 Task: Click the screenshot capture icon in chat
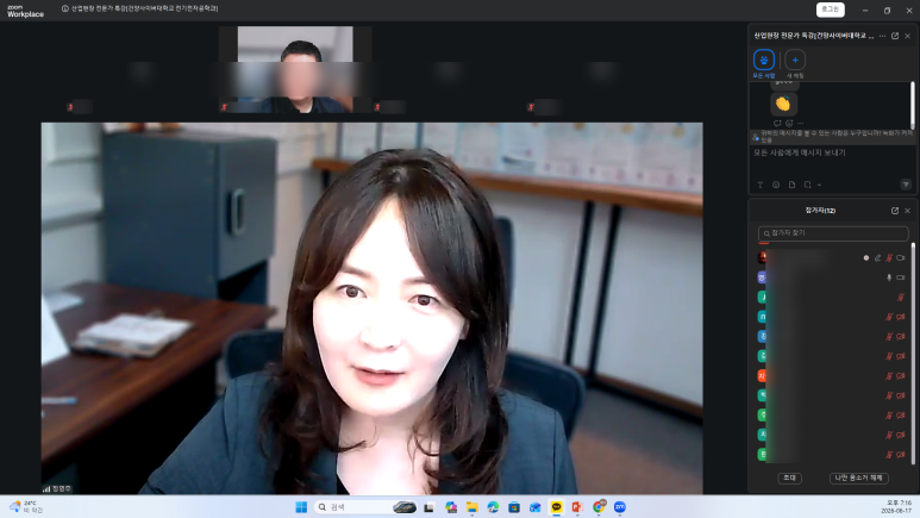807,185
